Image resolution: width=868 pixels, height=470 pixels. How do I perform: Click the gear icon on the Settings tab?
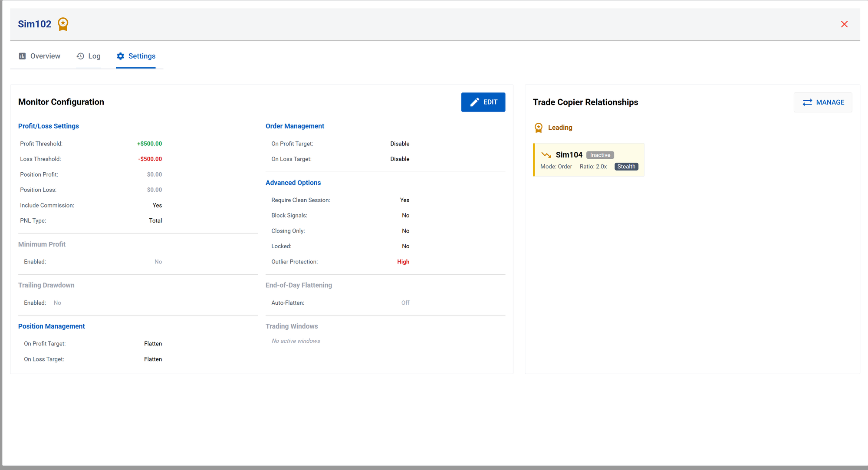[120, 56]
